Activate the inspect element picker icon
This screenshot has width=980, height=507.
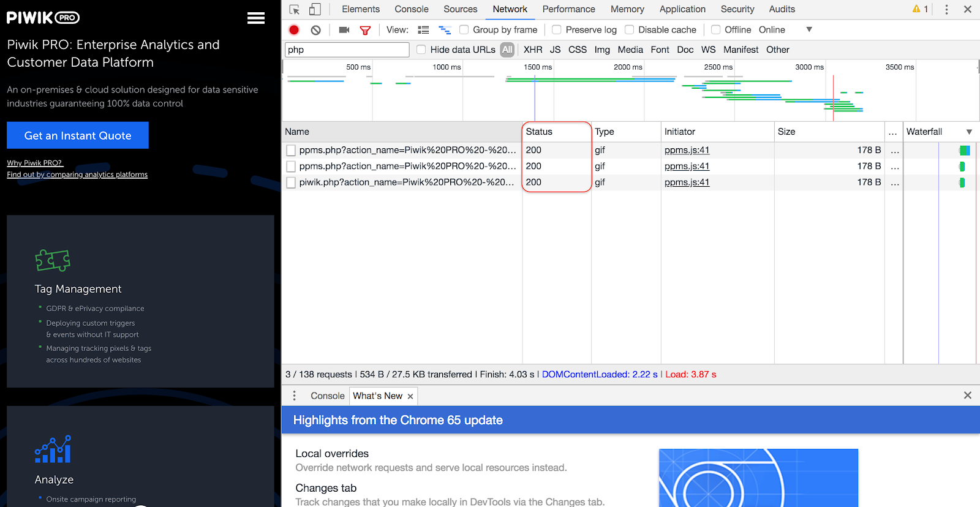coord(295,9)
